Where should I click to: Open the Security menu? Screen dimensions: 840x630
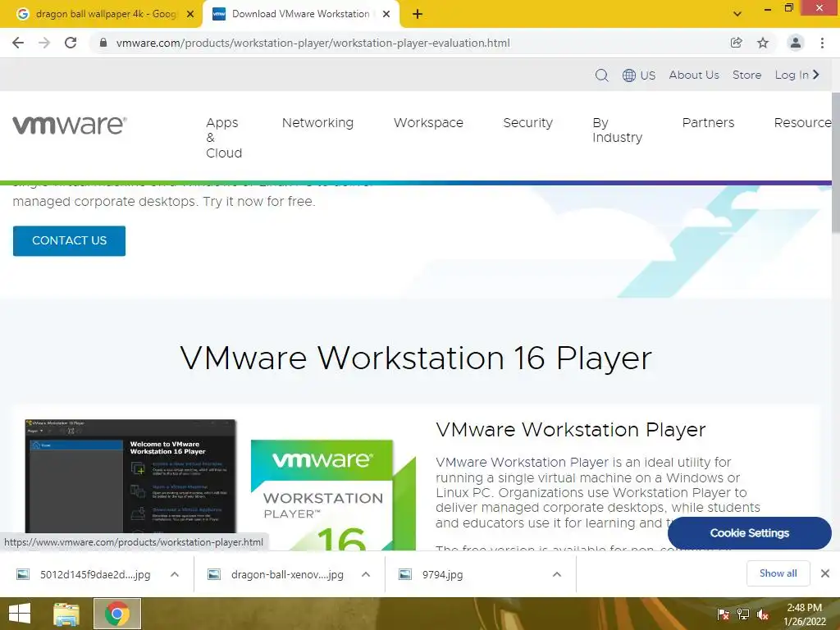click(527, 123)
